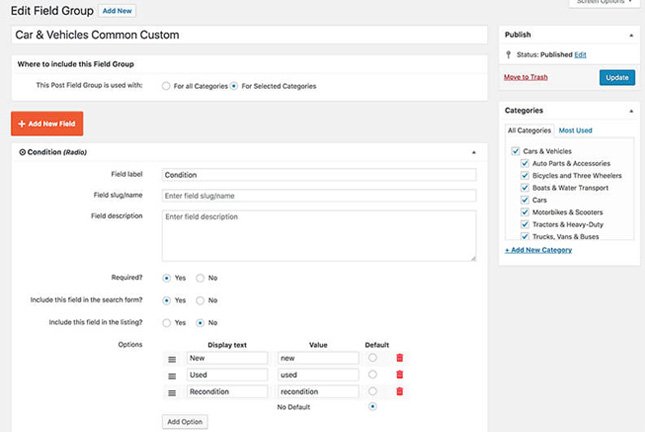Grab the drag handle for Used option
The height and width of the screenshot is (432, 645).
point(172,376)
